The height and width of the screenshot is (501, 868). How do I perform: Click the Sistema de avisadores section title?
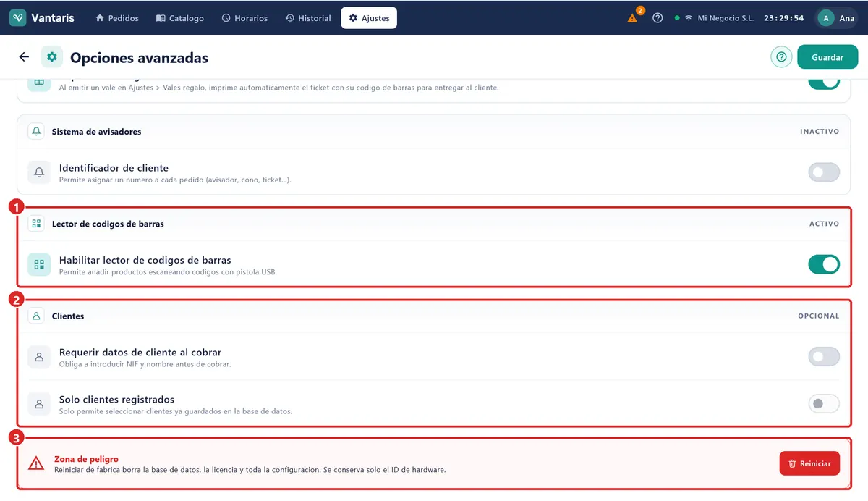pyautogui.click(x=96, y=132)
